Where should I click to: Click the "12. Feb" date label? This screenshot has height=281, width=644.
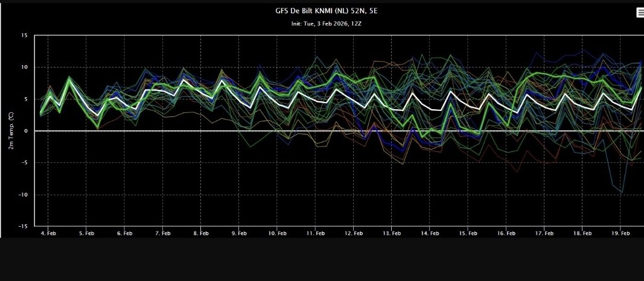pyautogui.click(x=354, y=233)
